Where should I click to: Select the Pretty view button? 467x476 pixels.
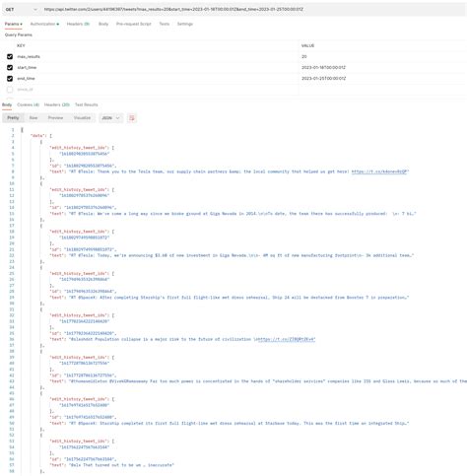pyautogui.click(x=13, y=118)
